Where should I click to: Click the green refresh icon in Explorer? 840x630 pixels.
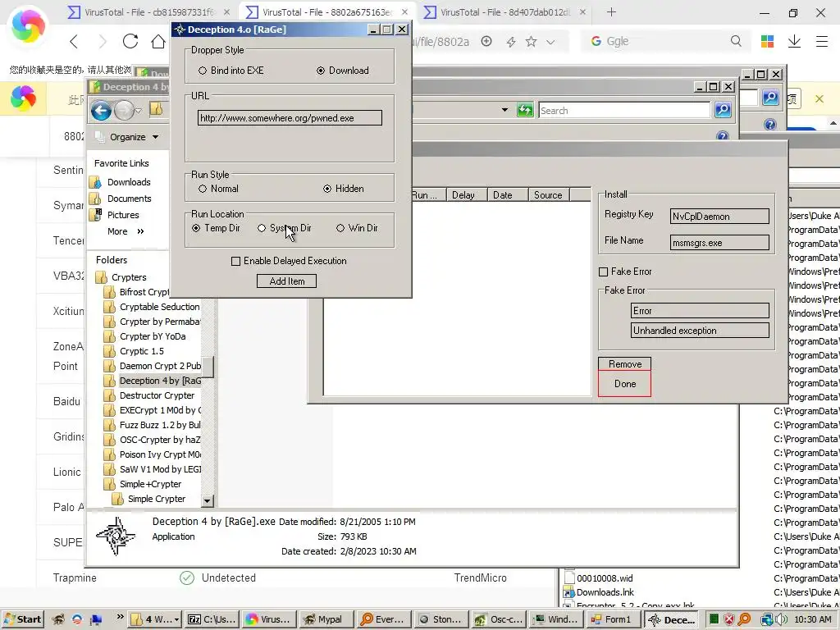click(x=525, y=111)
